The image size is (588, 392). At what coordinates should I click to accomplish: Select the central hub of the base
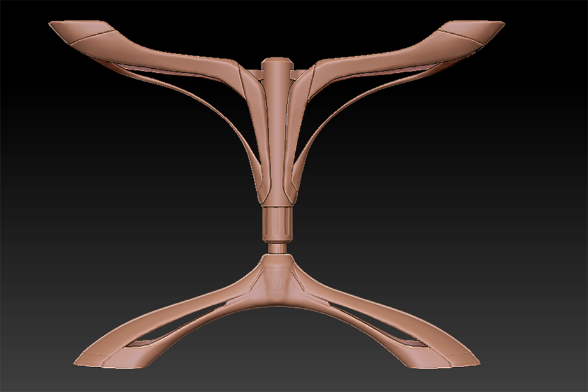(277, 280)
